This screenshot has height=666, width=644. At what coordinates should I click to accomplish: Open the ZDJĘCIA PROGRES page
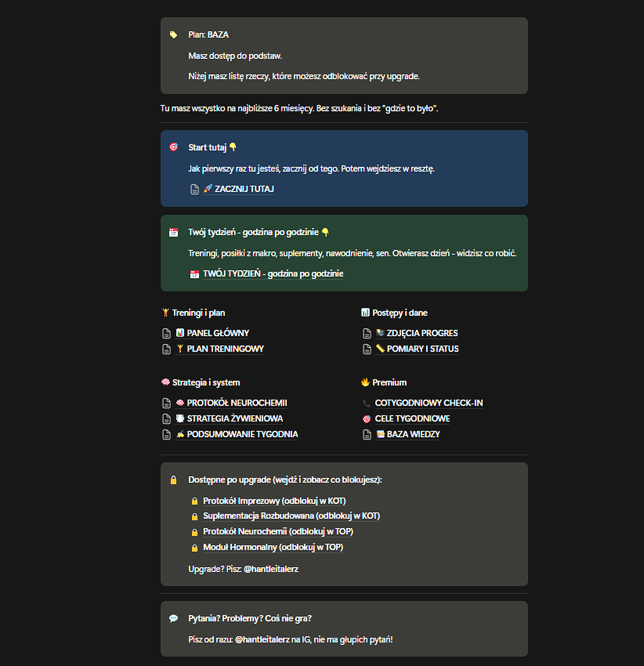coord(422,333)
